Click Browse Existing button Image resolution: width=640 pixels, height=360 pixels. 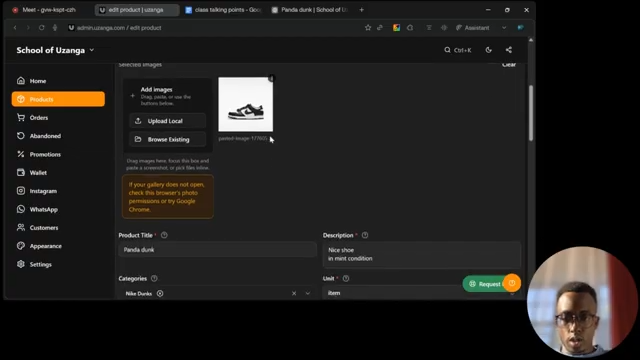point(168,139)
